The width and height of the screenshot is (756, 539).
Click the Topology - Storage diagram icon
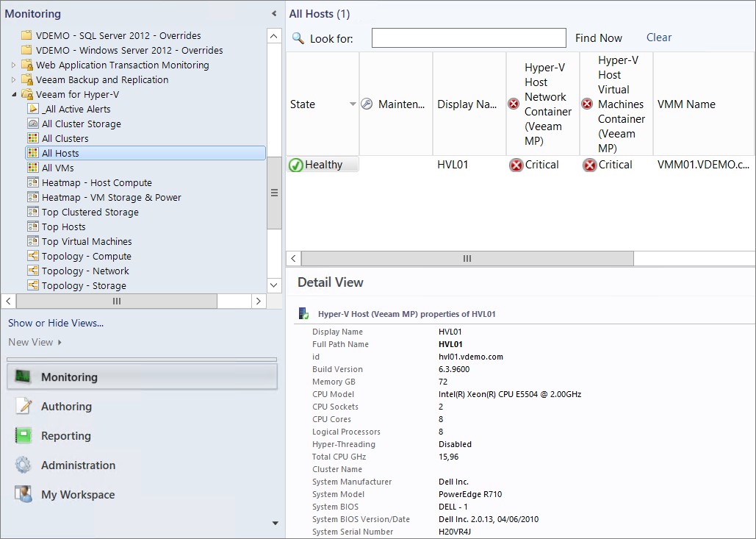pos(33,285)
